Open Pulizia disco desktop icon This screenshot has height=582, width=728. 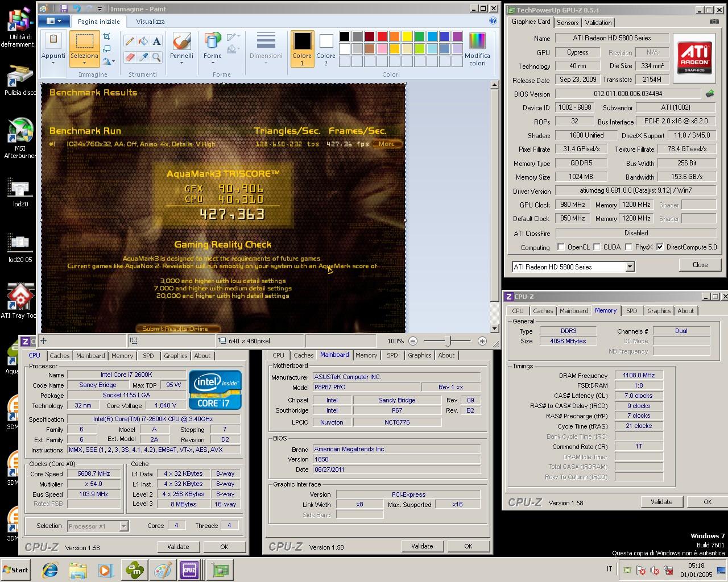20,80
